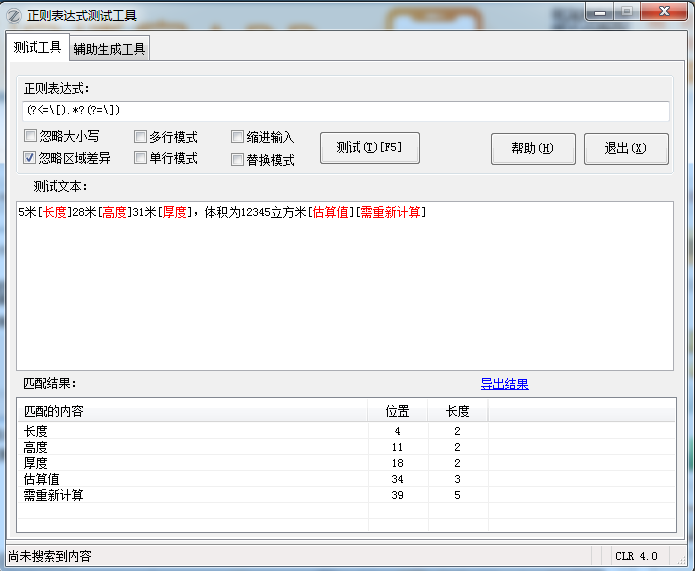The image size is (695, 571).
Task: Select the 测试工具 tab
Action: [x=38, y=47]
